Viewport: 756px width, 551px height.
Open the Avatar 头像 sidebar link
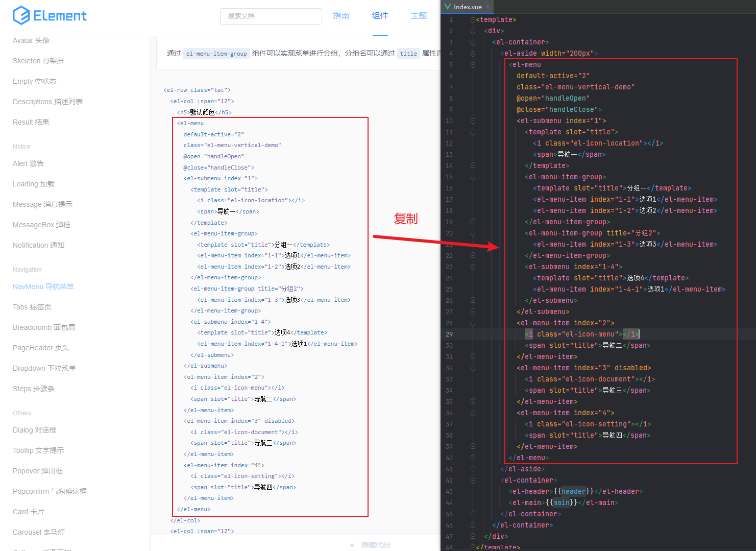(x=31, y=40)
